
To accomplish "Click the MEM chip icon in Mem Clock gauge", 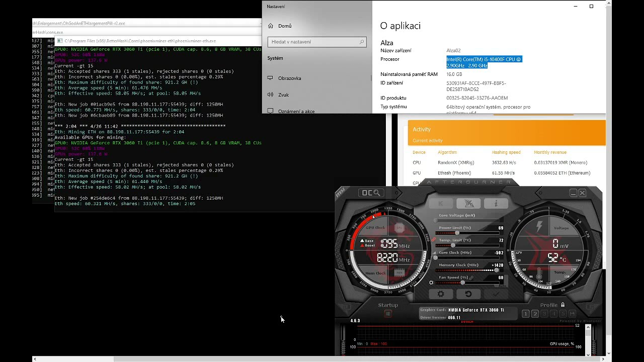I will [399, 273].
